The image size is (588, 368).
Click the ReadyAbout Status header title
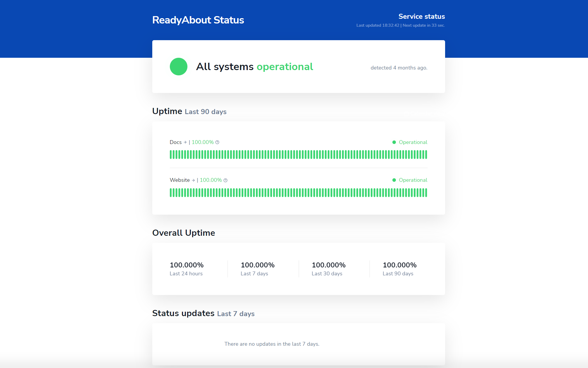pyautogui.click(x=198, y=20)
